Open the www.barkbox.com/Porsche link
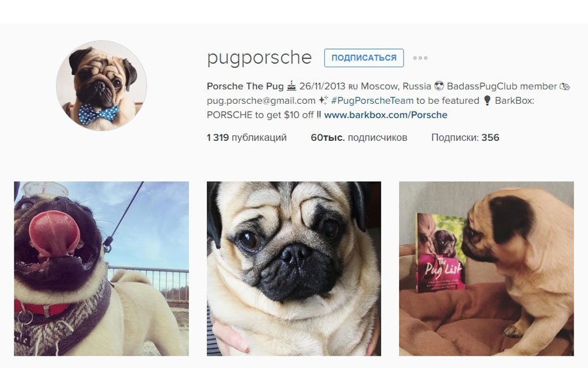The image size is (588, 391). coord(385,115)
